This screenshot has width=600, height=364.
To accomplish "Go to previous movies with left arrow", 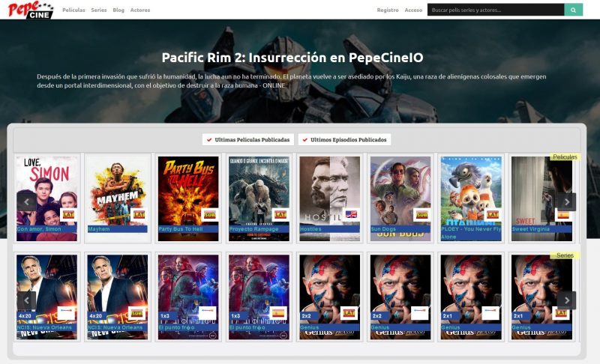I will click(26, 202).
